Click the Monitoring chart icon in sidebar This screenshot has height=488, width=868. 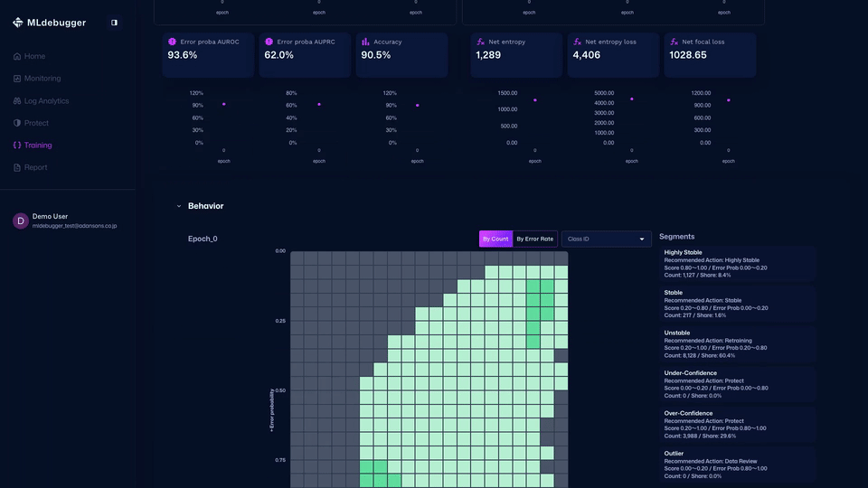click(x=17, y=79)
